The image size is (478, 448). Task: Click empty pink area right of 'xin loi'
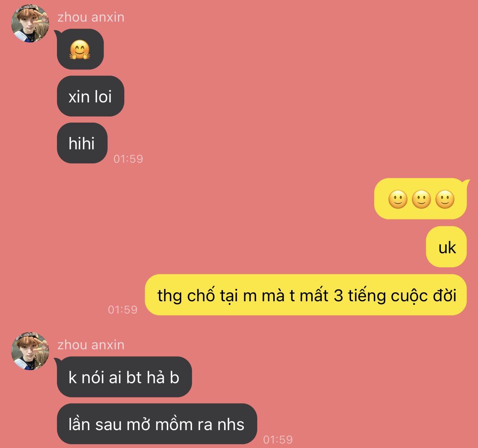click(298, 96)
